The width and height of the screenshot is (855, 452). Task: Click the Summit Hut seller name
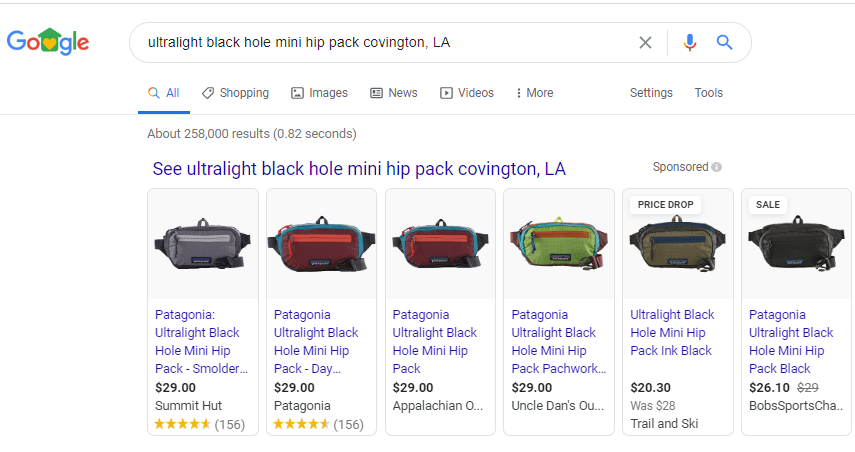coord(188,406)
